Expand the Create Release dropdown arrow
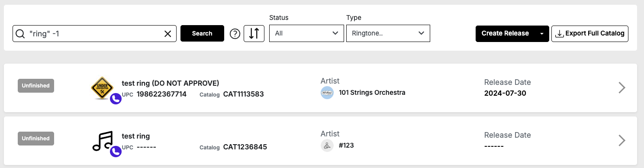 click(542, 33)
